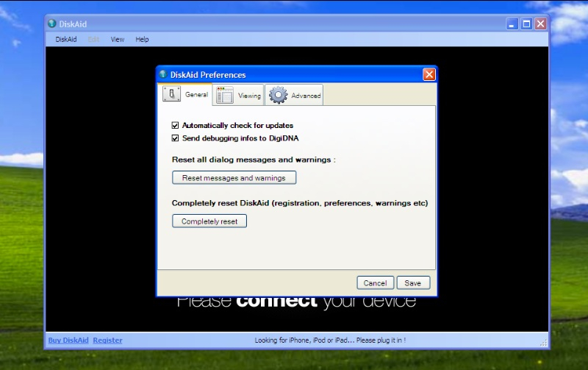Open the Help menu
This screenshot has width=588, height=370.
142,40
